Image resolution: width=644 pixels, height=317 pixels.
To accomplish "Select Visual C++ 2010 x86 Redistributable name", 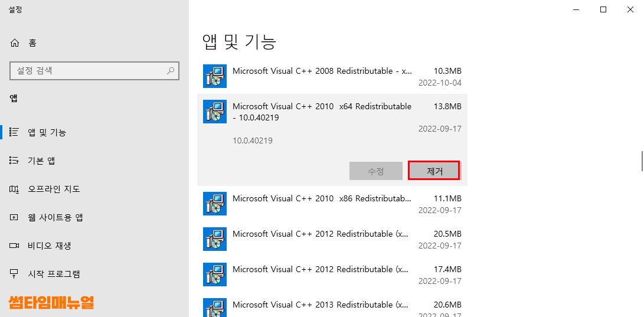I will (x=322, y=198).
